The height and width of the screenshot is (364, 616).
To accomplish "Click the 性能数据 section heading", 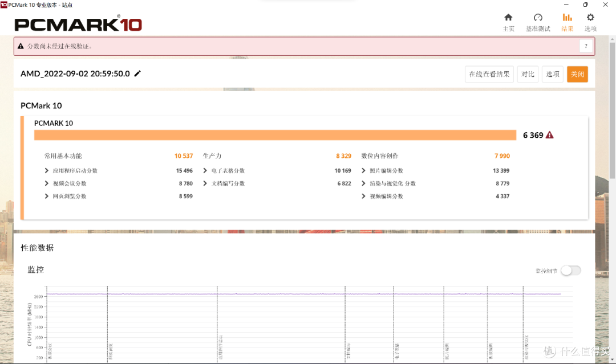I will (37, 247).
